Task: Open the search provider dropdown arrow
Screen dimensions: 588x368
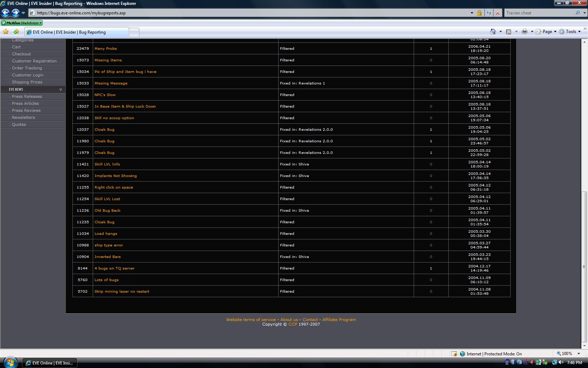Action: [x=584, y=13]
